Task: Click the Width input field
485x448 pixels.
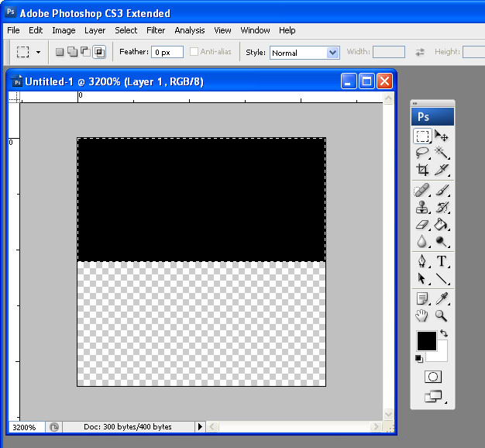Action: pyautogui.click(x=389, y=52)
